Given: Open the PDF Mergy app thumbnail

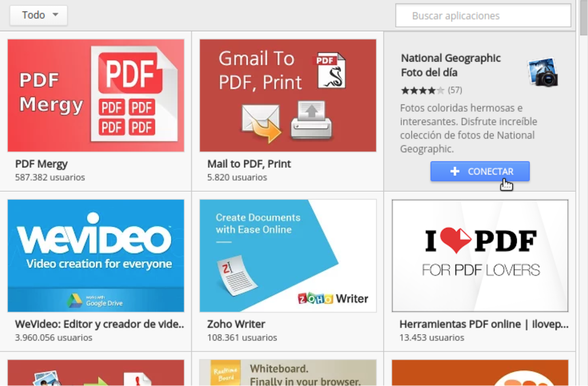Looking at the screenshot, I should tap(96, 95).
